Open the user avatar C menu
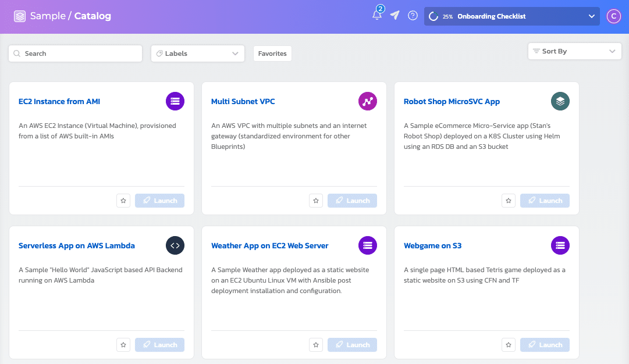 click(613, 16)
